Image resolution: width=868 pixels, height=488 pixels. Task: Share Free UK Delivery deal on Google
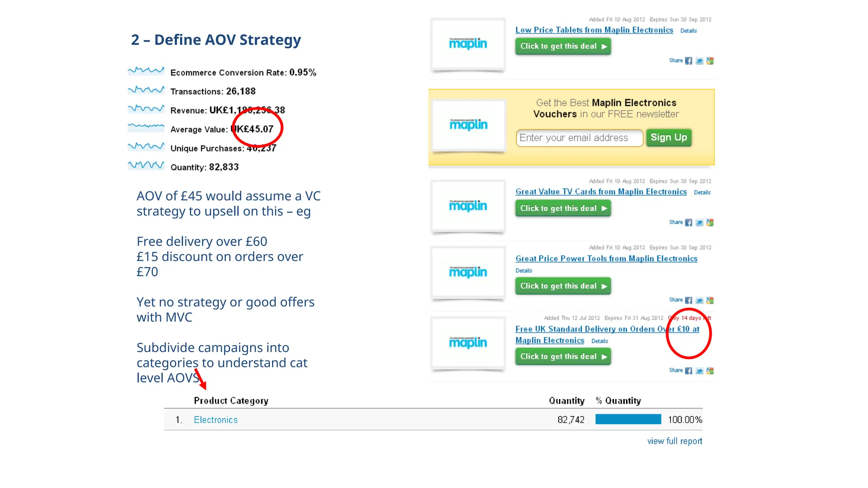(710, 371)
